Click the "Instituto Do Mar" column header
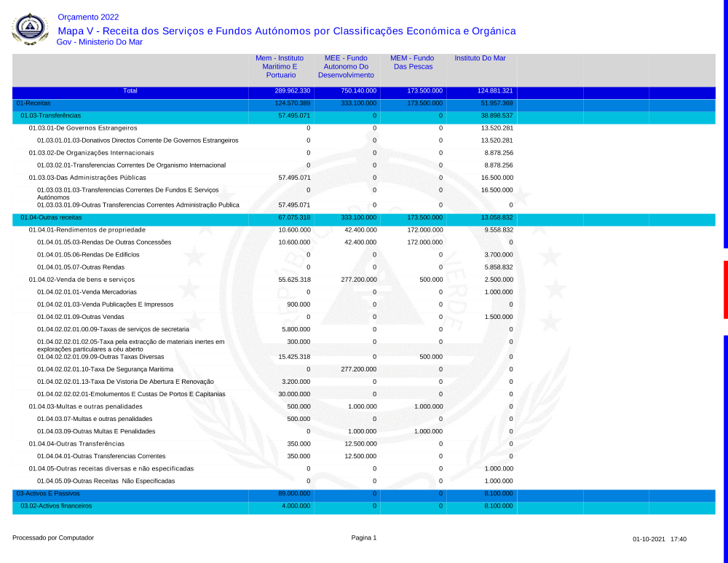The width and height of the screenshot is (728, 563). [480, 58]
